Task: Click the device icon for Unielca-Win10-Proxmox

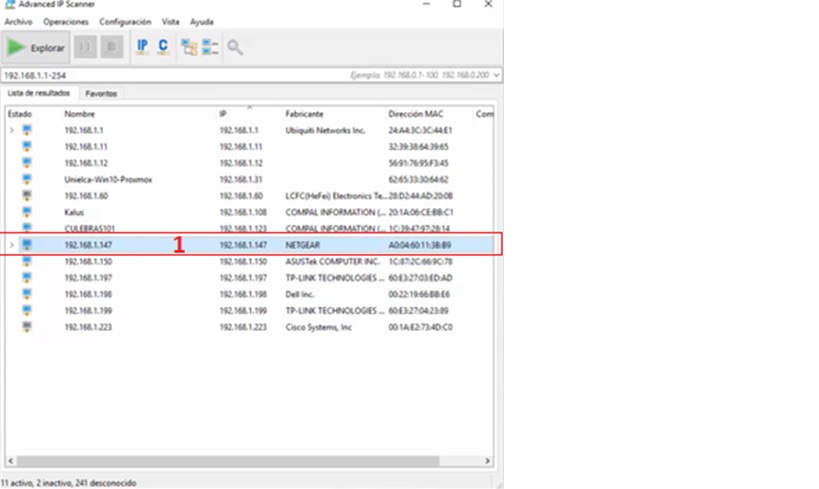Action: [x=27, y=179]
